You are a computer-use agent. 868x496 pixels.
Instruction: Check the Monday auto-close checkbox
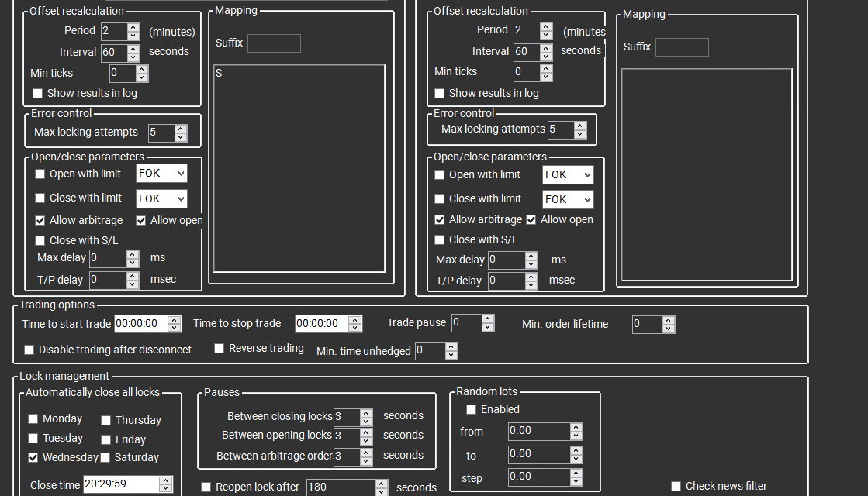pyautogui.click(x=33, y=418)
